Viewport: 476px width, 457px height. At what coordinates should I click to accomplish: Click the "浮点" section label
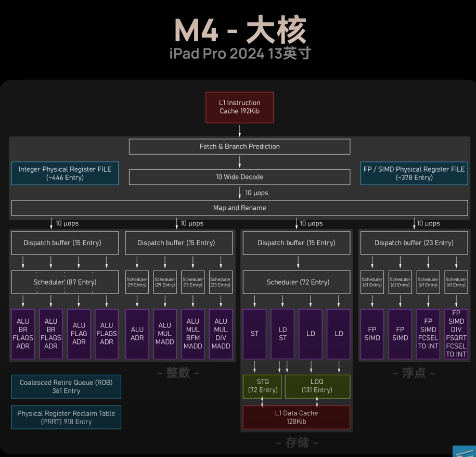tap(414, 373)
